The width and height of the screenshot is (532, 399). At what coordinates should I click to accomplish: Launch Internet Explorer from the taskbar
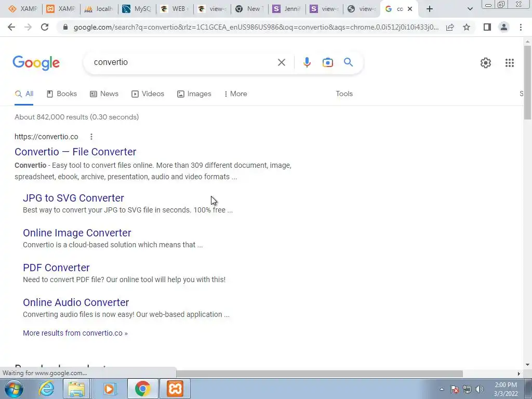(46, 389)
